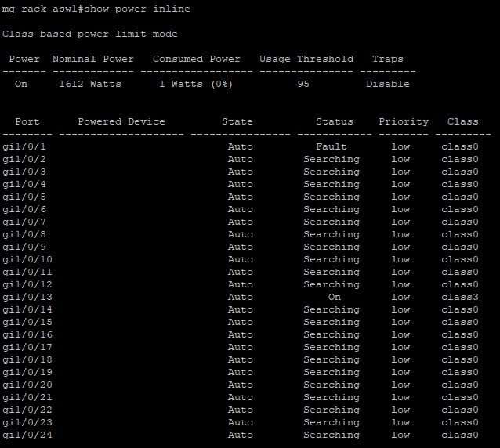Select port name gi1/0/10

tap(27, 260)
